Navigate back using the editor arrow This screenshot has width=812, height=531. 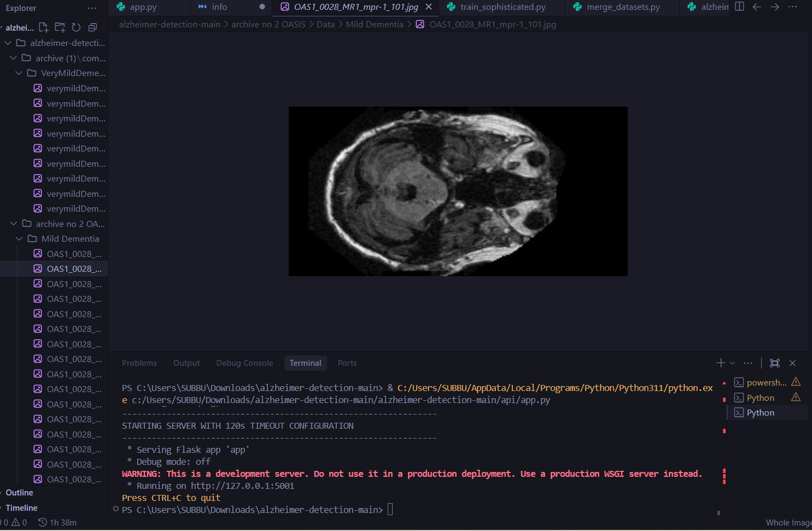757,7
